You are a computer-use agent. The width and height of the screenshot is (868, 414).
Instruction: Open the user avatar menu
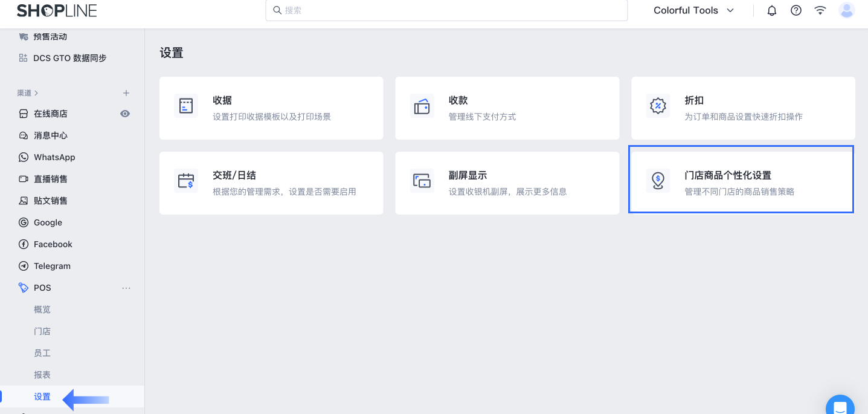click(x=847, y=10)
